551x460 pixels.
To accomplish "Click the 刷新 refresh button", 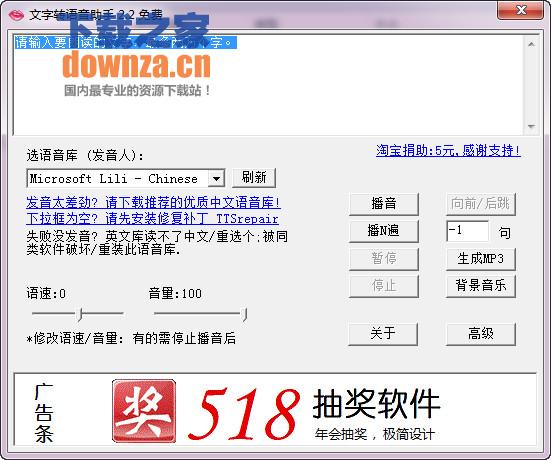I will (x=254, y=177).
